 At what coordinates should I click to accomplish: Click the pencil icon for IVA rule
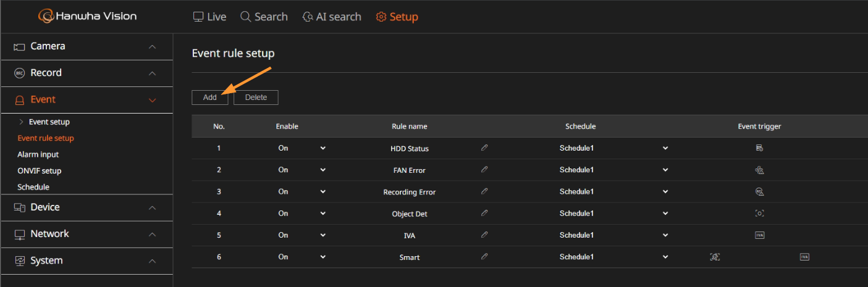point(484,235)
